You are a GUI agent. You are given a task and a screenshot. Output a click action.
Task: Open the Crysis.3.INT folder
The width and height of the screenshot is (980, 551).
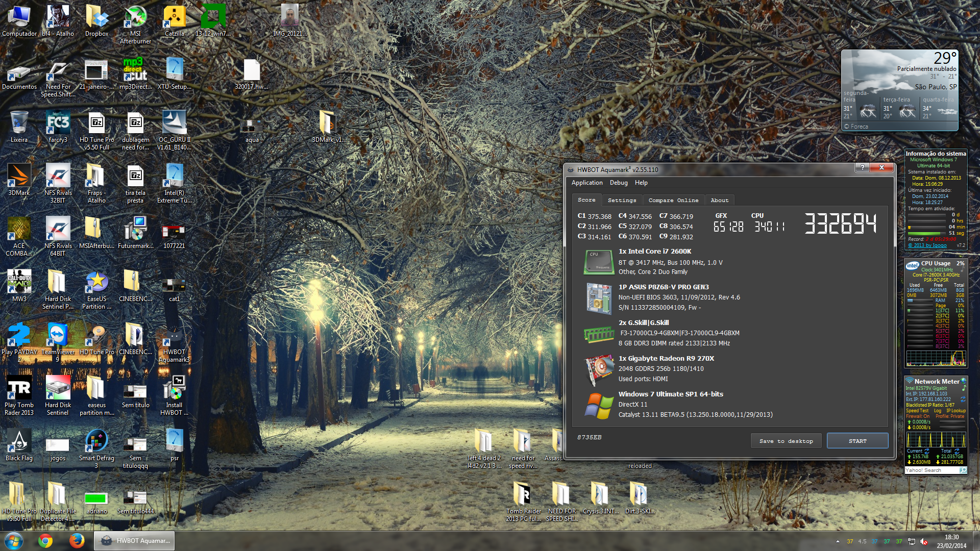(x=601, y=498)
